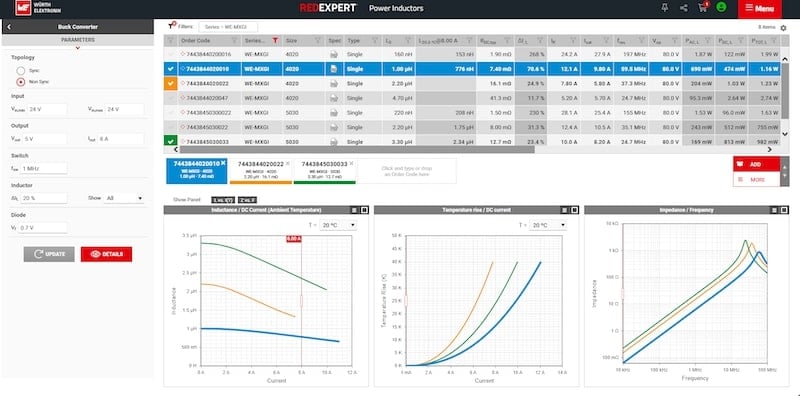The width and height of the screenshot is (800, 396).
Task: Open the red Menu button
Action: [760, 8]
